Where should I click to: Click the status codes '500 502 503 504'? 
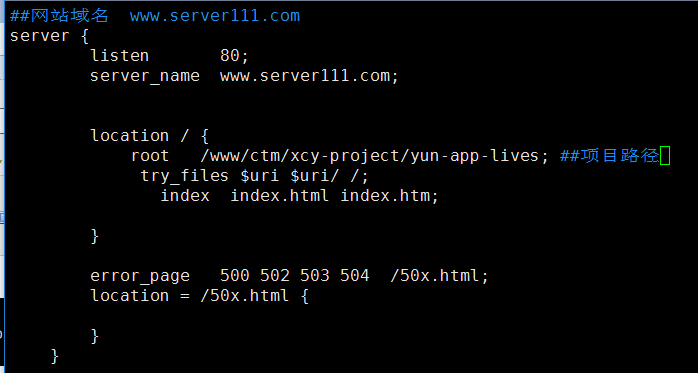[295, 276]
